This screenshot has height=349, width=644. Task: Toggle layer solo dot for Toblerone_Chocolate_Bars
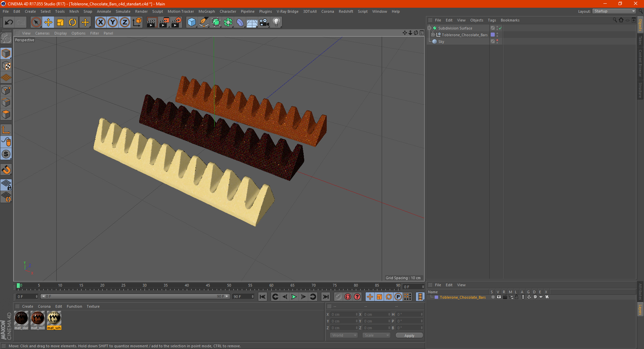coord(492,297)
